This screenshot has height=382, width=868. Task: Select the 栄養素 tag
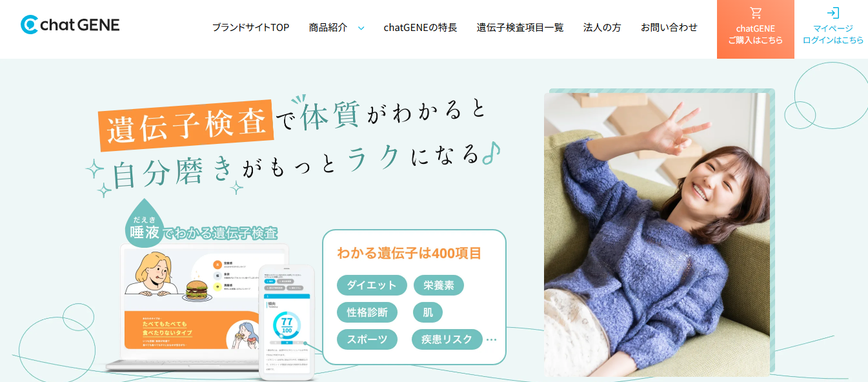pyautogui.click(x=439, y=285)
